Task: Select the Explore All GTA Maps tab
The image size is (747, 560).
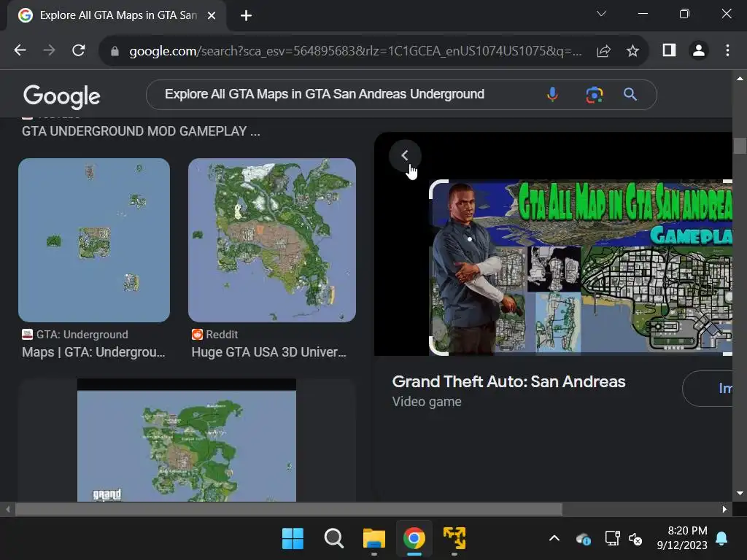Action: tap(117, 15)
